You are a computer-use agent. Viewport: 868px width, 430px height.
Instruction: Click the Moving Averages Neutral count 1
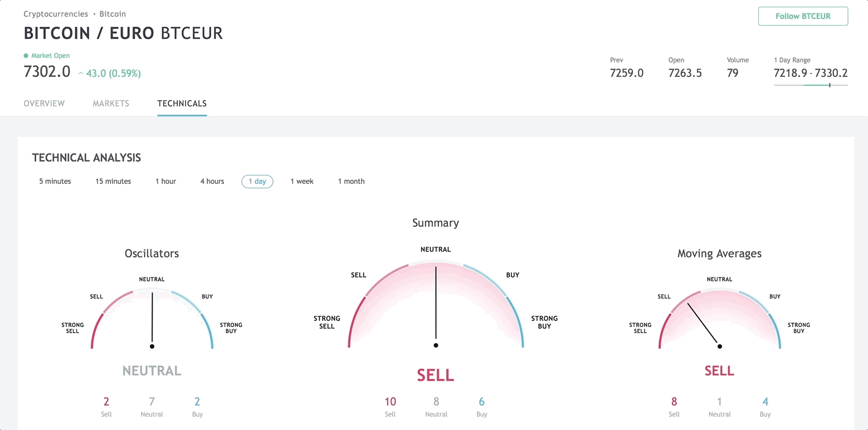pos(719,402)
